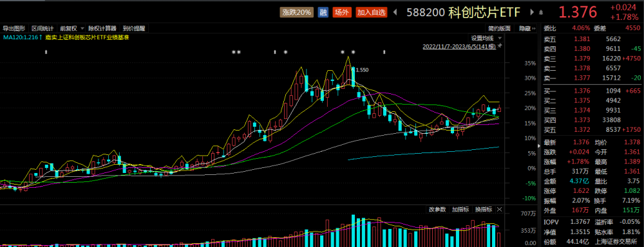Click the 2022/11/7-2023/6/5(141根) date range link
Screen dimensions: 644x247
point(459,47)
